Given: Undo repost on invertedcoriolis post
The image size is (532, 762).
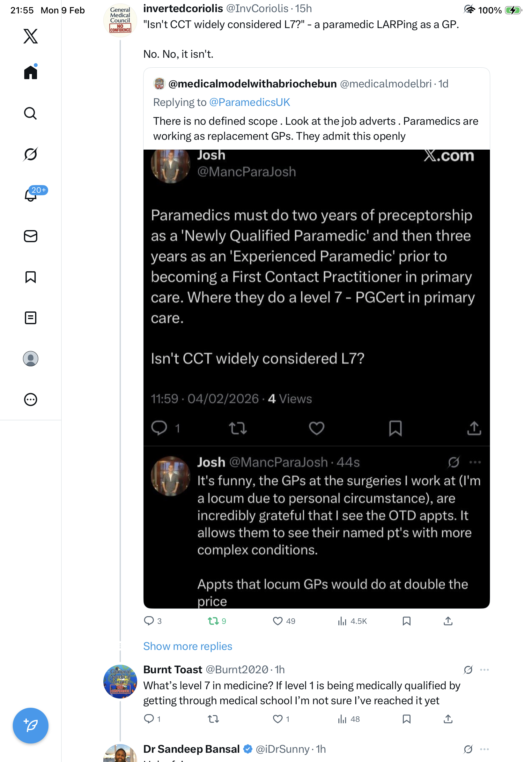Looking at the screenshot, I should (x=213, y=621).
